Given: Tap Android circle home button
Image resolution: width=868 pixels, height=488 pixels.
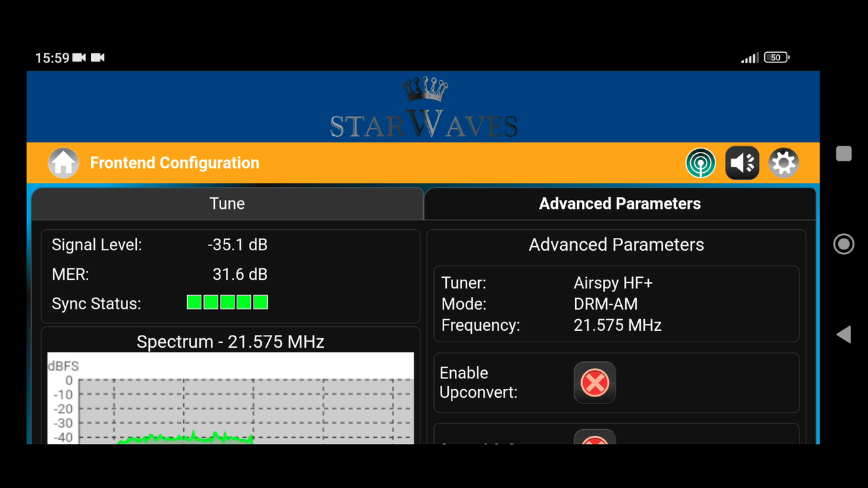Looking at the screenshot, I should point(844,244).
